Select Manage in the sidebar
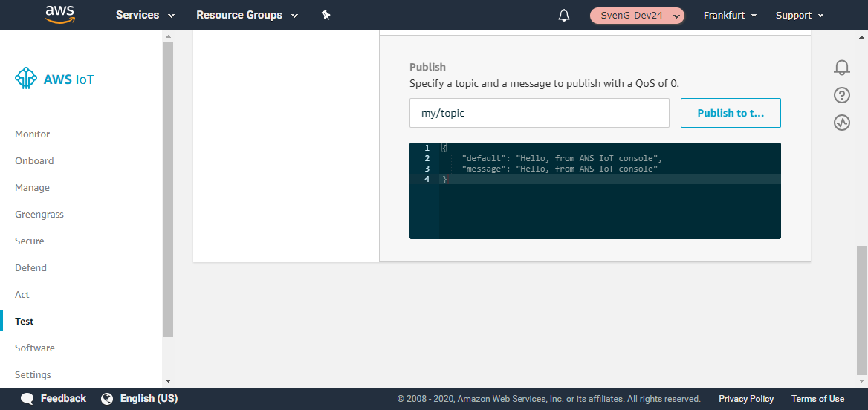This screenshot has height=410, width=868. point(32,188)
